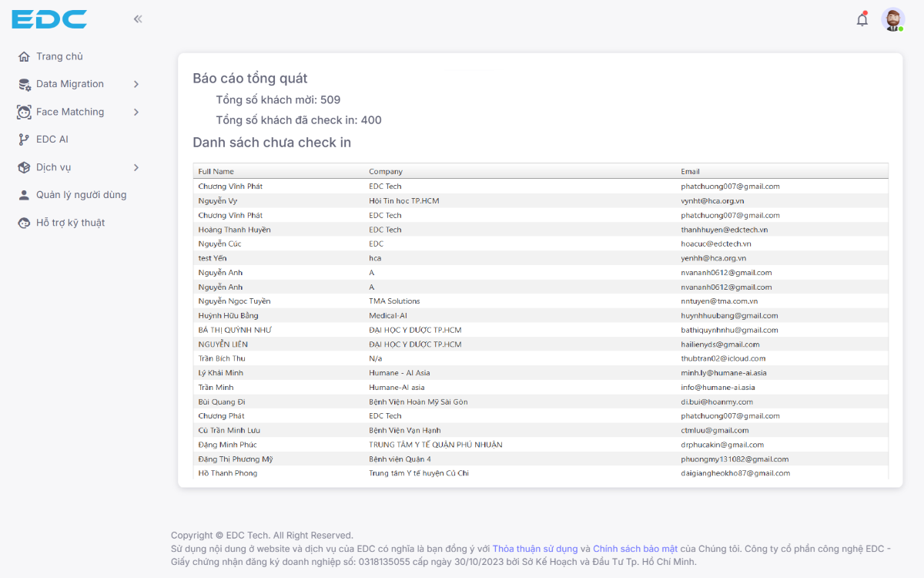Expand the Dịch vụ submenu arrow

(x=136, y=167)
